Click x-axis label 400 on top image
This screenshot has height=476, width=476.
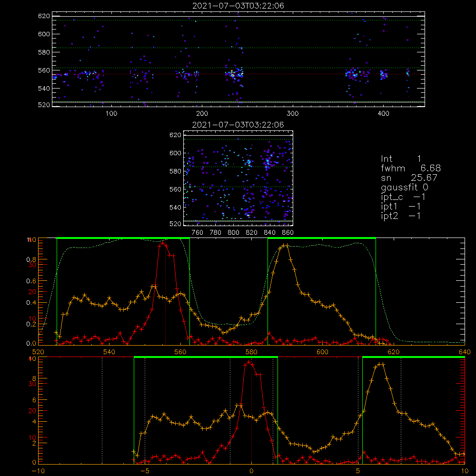pyautogui.click(x=383, y=114)
